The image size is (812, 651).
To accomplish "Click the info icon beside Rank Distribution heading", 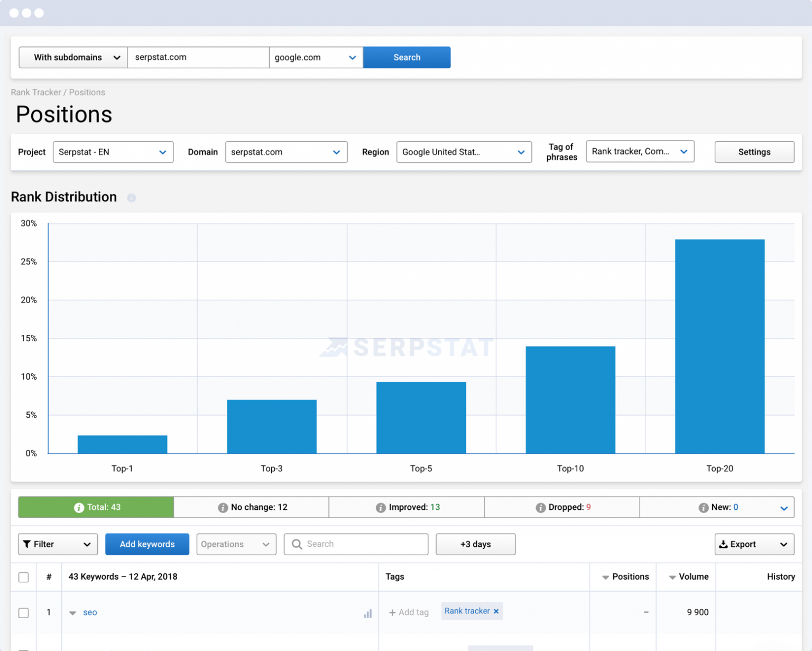I will coord(131,198).
